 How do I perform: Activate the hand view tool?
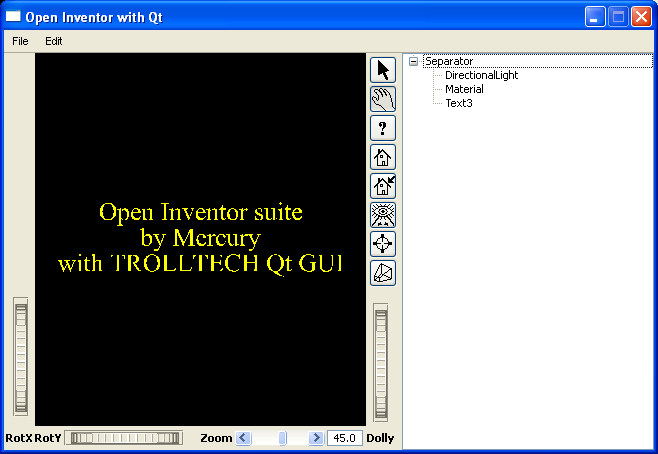pyautogui.click(x=383, y=99)
